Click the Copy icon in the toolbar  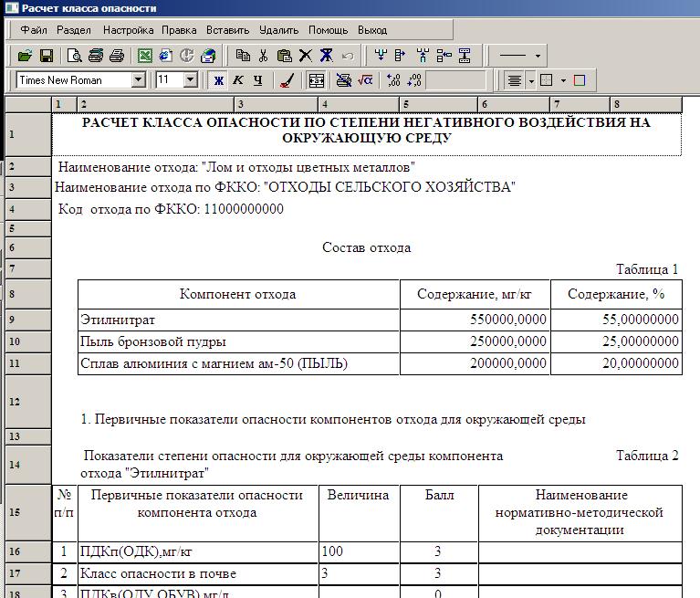[x=243, y=56]
